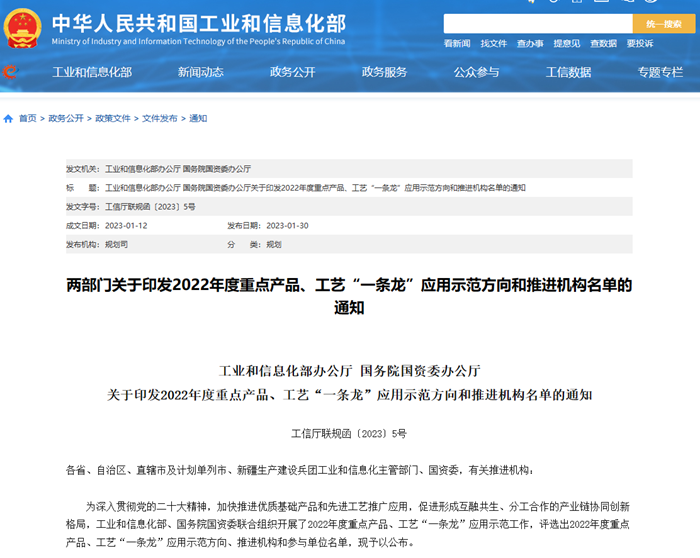Click the 找文件 quick link
Image resolution: width=700 pixels, height=558 pixels.
(x=494, y=44)
